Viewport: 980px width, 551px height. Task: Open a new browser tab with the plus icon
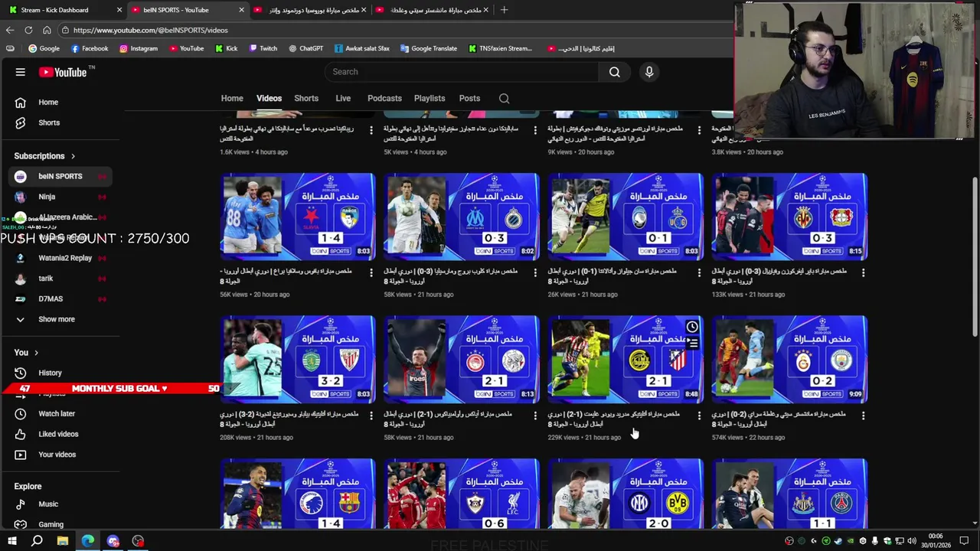click(504, 10)
